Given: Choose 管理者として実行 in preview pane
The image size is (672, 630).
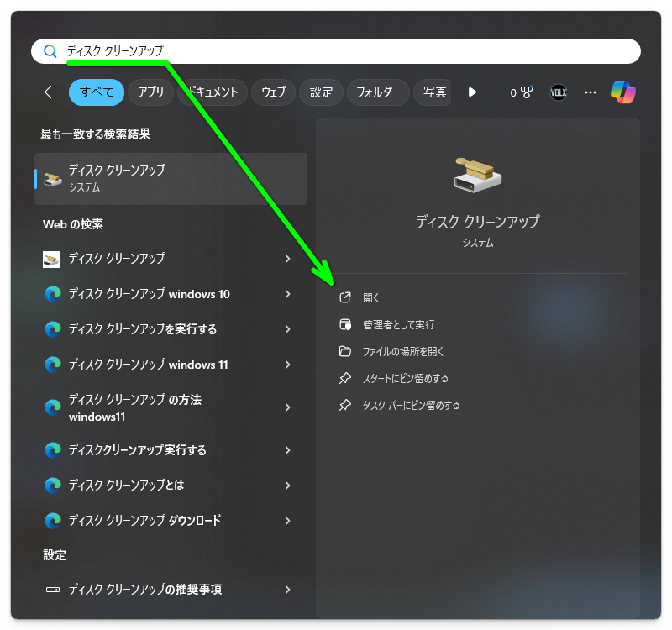Looking at the screenshot, I should [x=398, y=325].
